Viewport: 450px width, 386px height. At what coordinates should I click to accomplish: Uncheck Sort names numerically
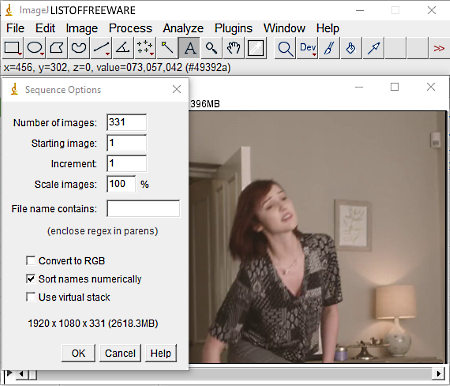[31, 279]
